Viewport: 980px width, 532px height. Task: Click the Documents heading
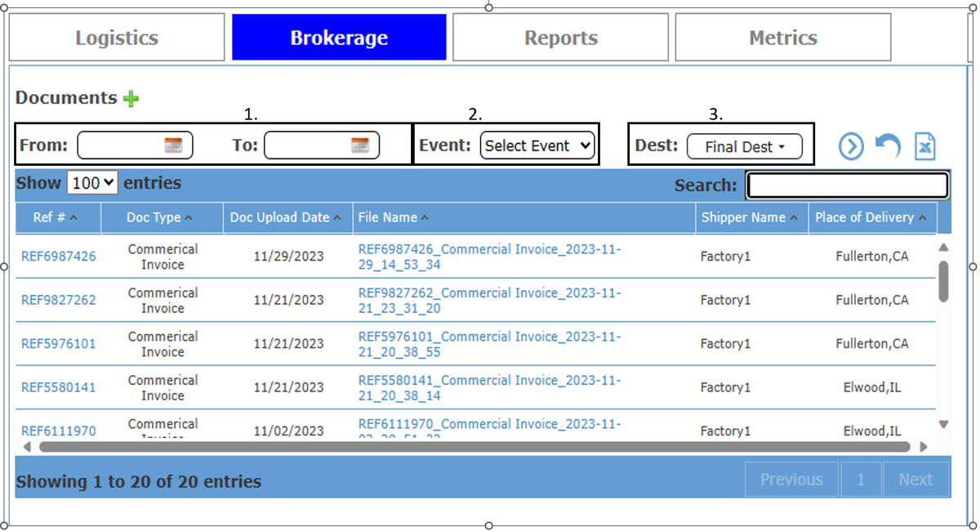point(66,97)
